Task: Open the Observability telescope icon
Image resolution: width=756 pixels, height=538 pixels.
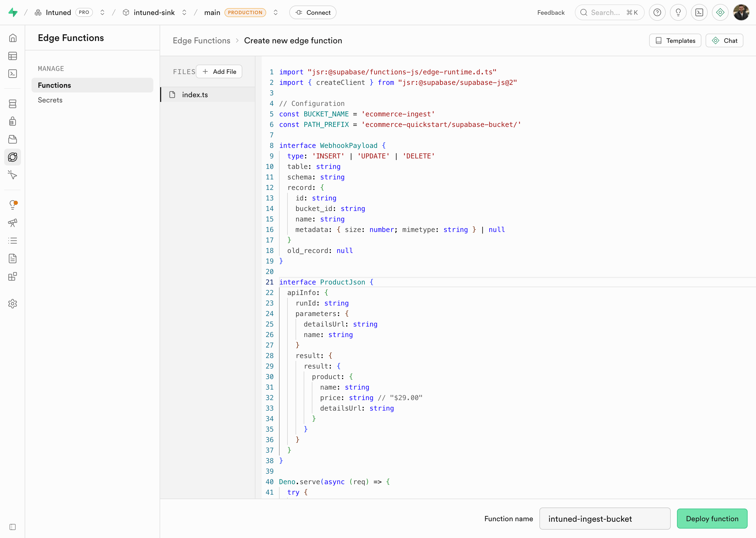Action: point(13,223)
